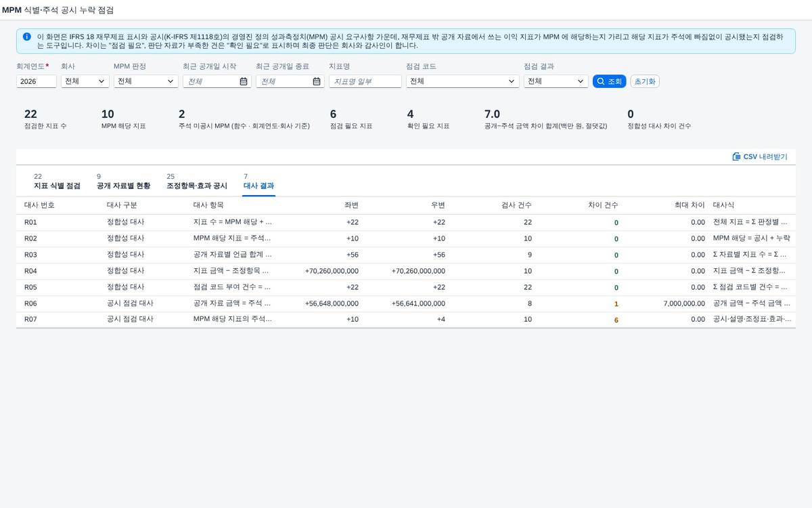Open calendar picker for 최근 공개일 시작
The width and height of the screenshot is (812, 508).
tap(244, 81)
